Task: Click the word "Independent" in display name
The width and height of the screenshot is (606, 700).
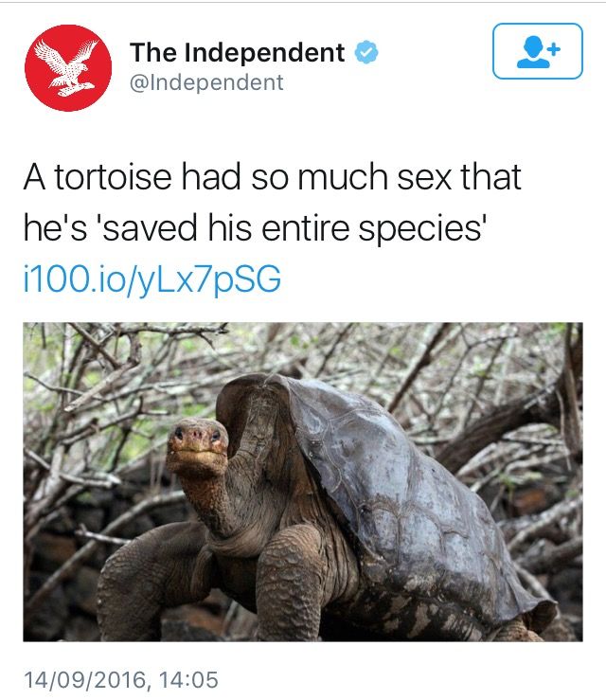Action: click(x=264, y=53)
